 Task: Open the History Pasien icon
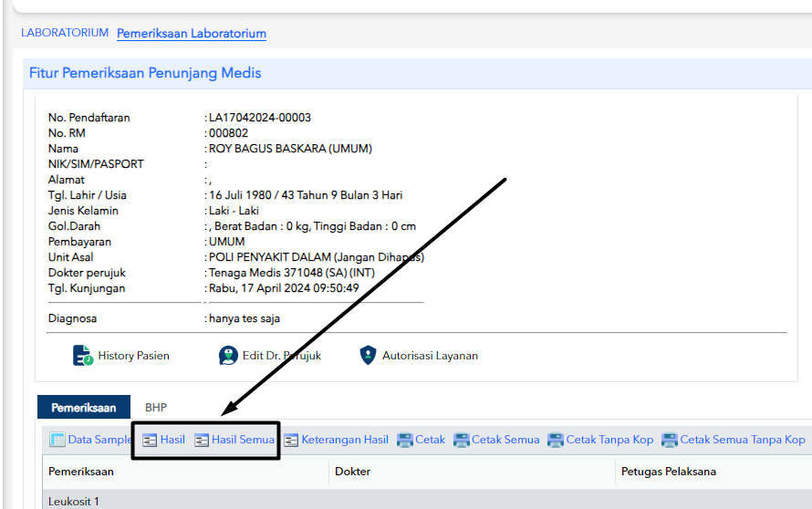(83, 356)
